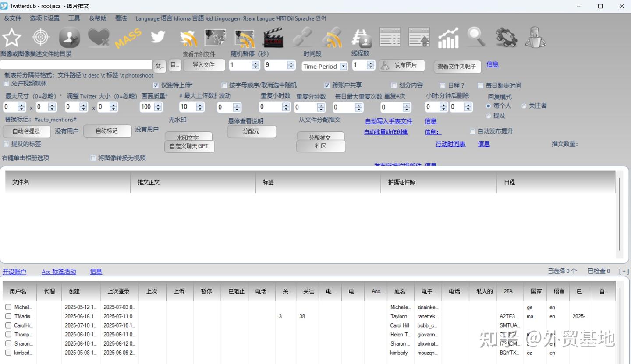Toggle 按字母顺序/取消选中随机 checkbox
The height and width of the screenshot is (364, 631).
(x=224, y=85)
